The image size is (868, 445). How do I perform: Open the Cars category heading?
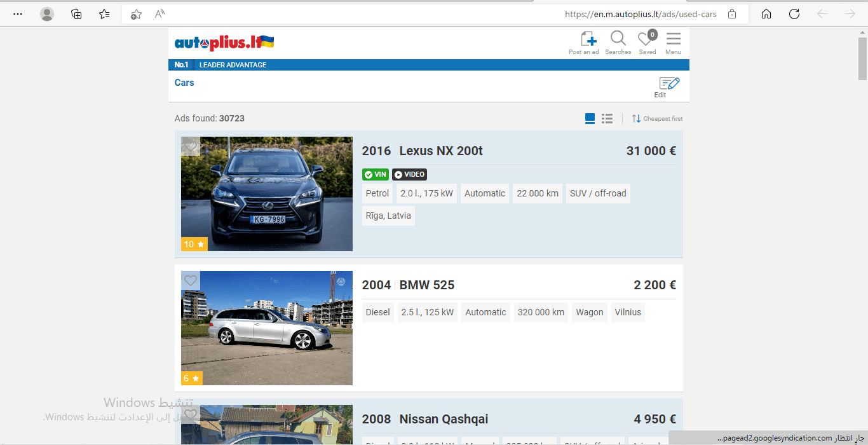[x=184, y=83]
